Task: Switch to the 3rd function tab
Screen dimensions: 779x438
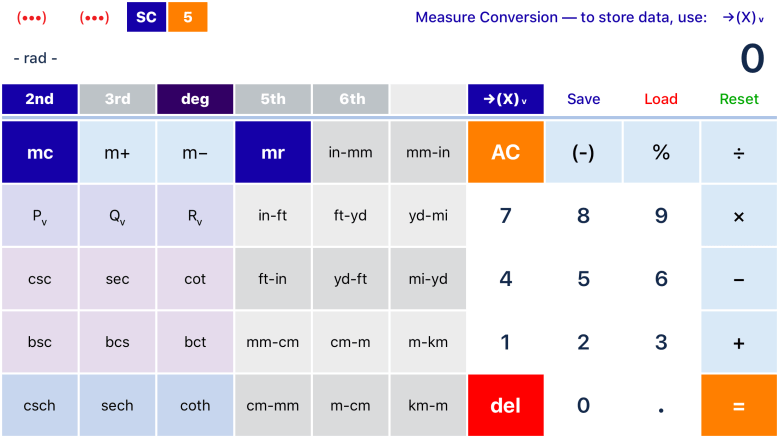Action: pyautogui.click(x=117, y=99)
